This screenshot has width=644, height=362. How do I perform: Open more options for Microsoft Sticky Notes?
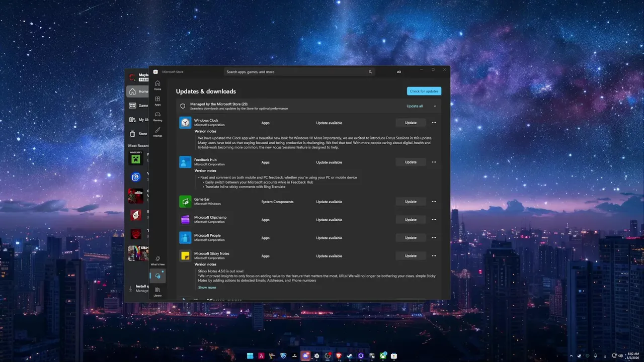(x=434, y=256)
